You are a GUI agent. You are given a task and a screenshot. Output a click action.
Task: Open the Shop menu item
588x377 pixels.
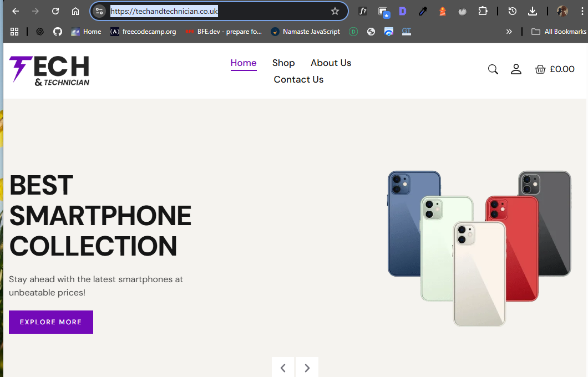(x=283, y=63)
